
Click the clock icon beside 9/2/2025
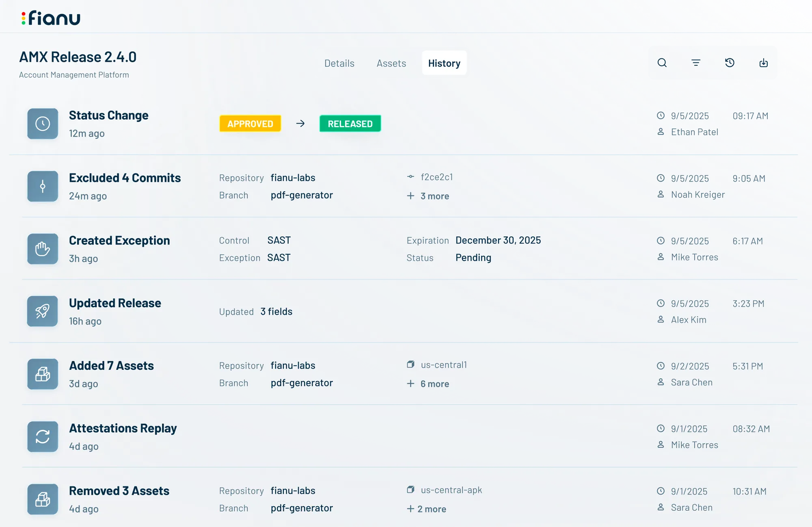pos(661,366)
